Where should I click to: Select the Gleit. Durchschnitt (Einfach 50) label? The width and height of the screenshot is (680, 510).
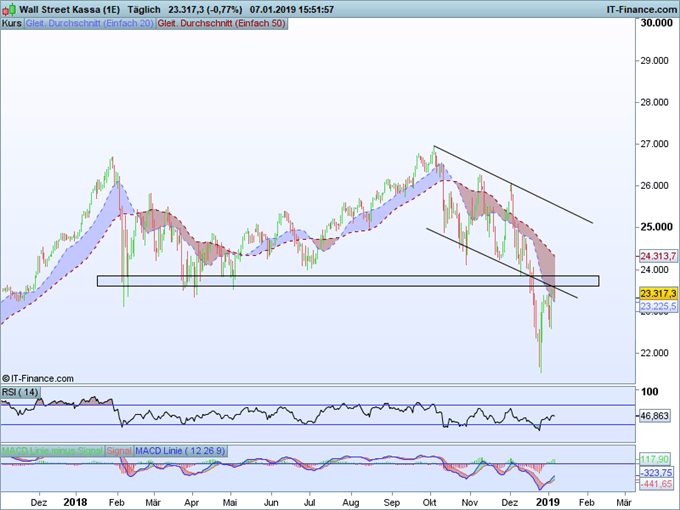click(221, 23)
